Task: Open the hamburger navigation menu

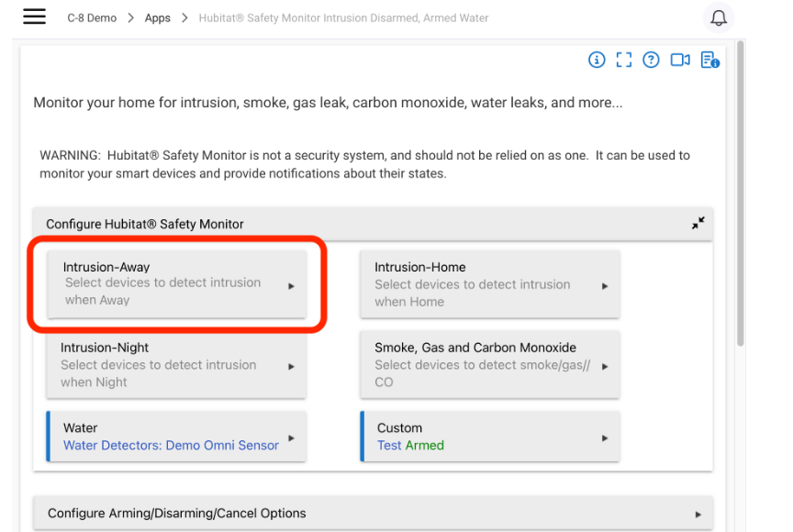Action: point(34,17)
